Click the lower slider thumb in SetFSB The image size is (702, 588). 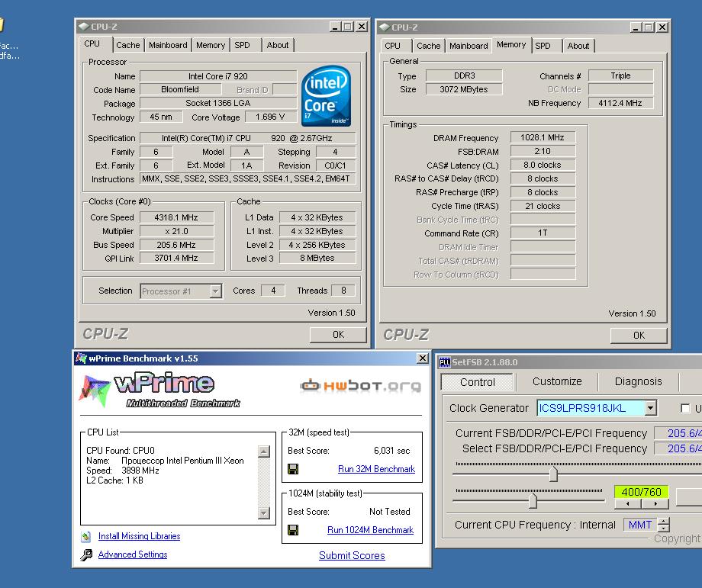point(533,501)
